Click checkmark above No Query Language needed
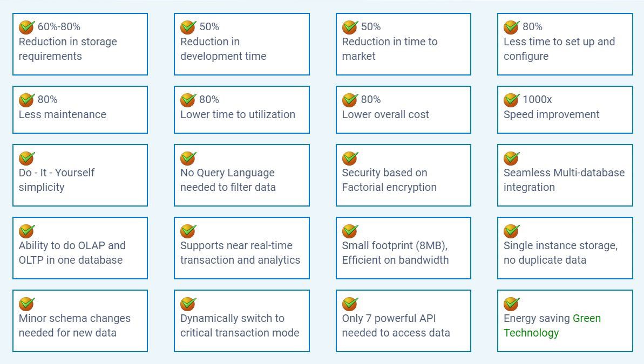644x364 pixels. [x=188, y=158]
